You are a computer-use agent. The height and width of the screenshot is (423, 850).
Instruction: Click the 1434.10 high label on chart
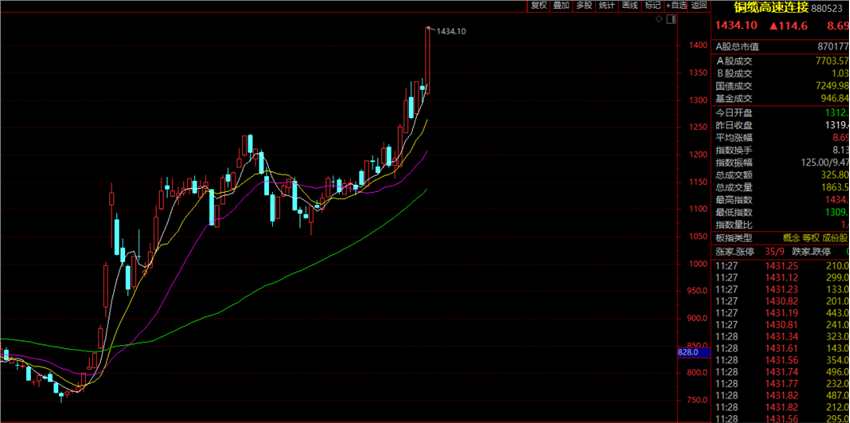(451, 31)
